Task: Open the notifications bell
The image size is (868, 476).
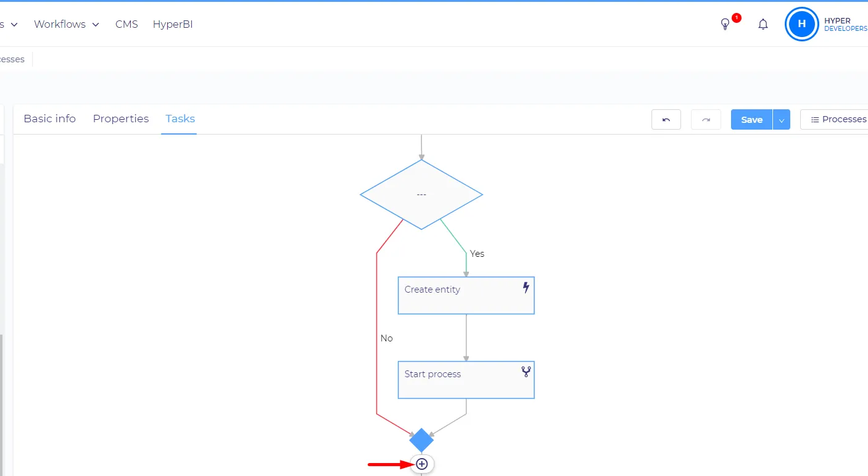Action: point(763,25)
